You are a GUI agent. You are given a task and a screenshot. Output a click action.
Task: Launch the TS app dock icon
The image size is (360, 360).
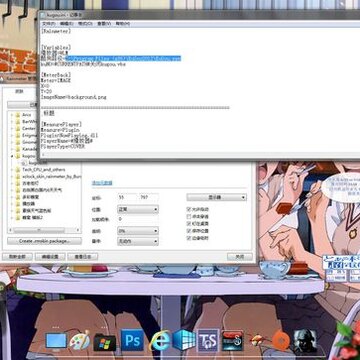pos(208,340)
